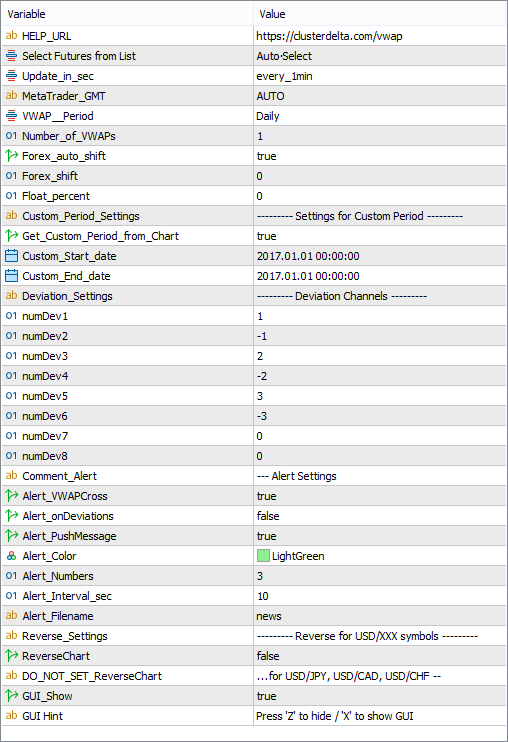508x742 pixels.
Task: Open the Auto-Select futures list value
Action: coord(380,56)
